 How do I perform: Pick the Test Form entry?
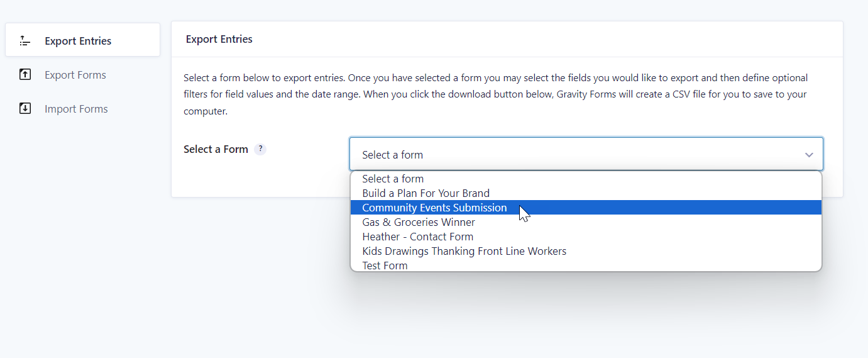coord(586,265)
